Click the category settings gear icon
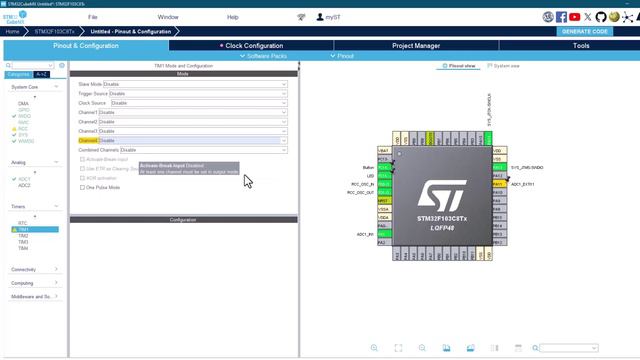640x360 pixels. pos(62,65)
